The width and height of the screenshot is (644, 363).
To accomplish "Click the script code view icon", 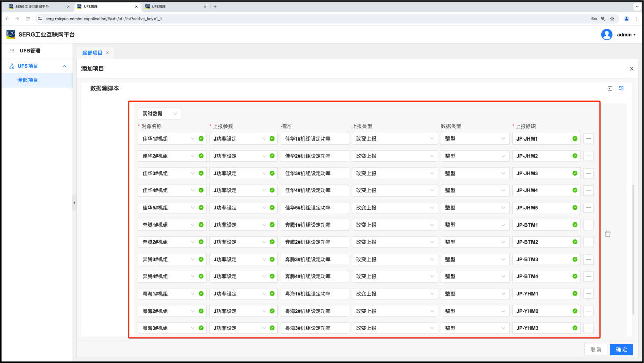I will click(x=610, y=88).
